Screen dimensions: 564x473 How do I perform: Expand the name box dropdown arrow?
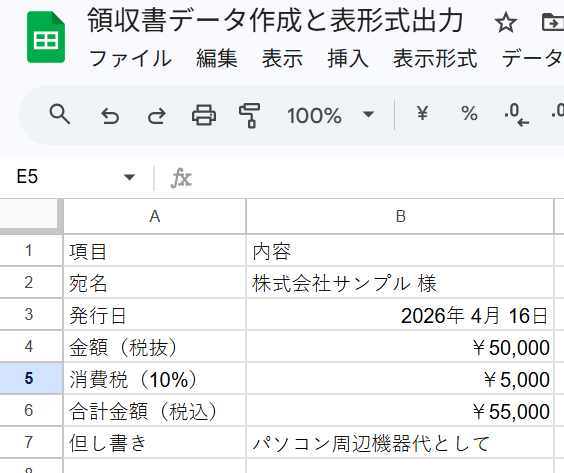click(129, 177)
